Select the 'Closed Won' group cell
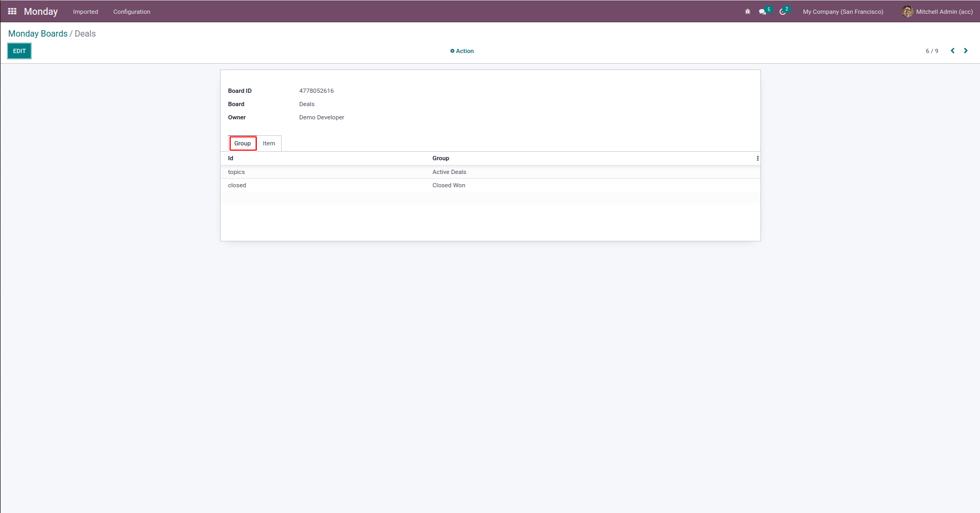 click(449, 185)
